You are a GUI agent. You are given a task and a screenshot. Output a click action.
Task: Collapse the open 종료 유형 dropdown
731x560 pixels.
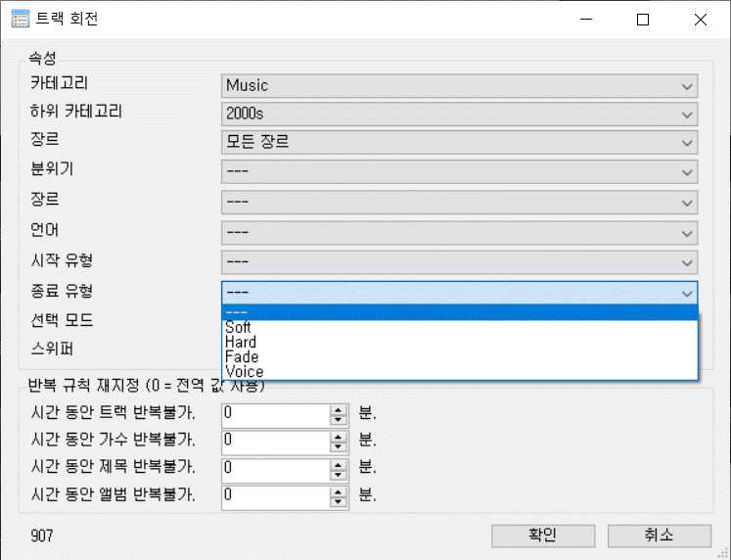pyautogui.click(x=459, y=293)
